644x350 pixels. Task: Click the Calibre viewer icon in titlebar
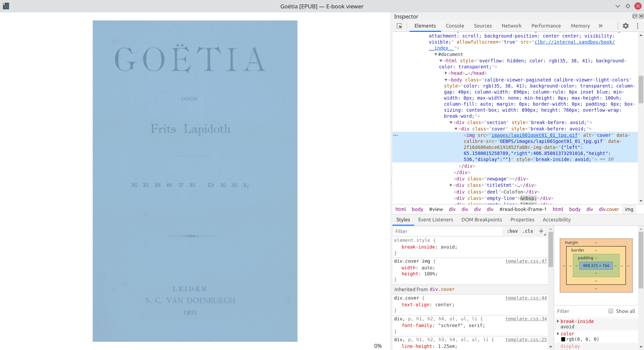[6, 6]
